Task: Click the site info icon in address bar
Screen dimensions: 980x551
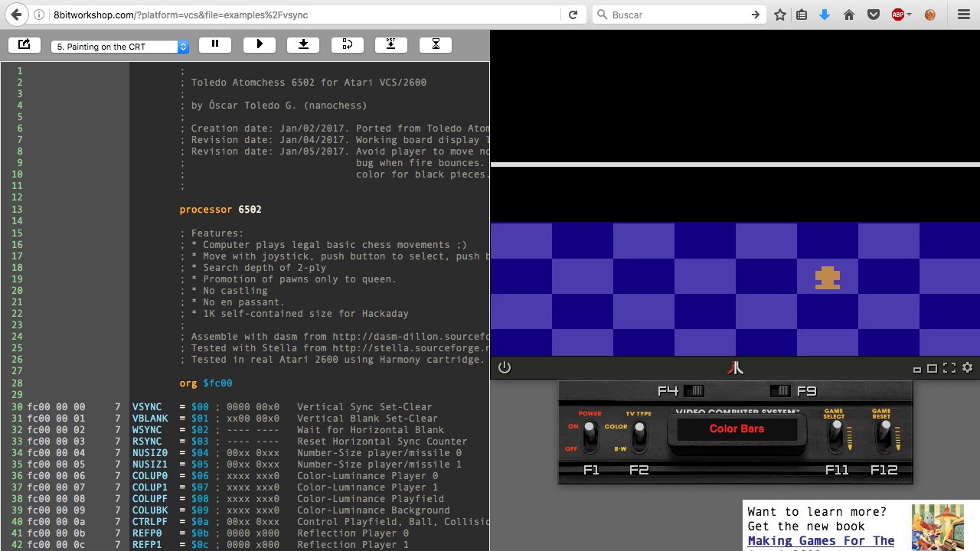Action: [39, 15]
